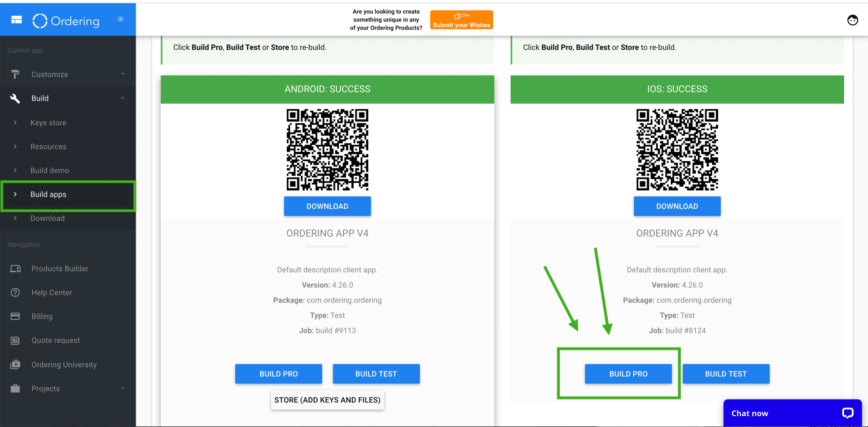This screenshot has width=868, height=427.
Task: Click the 'Current app' sidebar label
Action: (x=25, y=50)
